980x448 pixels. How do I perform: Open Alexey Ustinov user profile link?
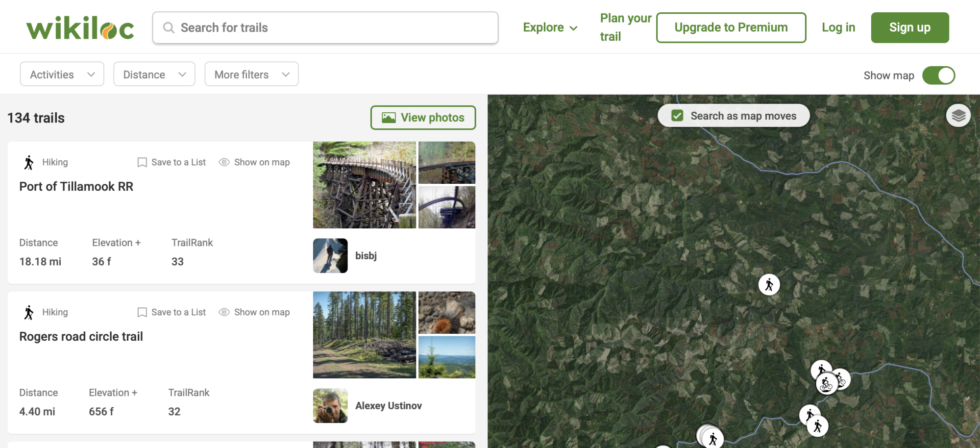pos(389,405)
